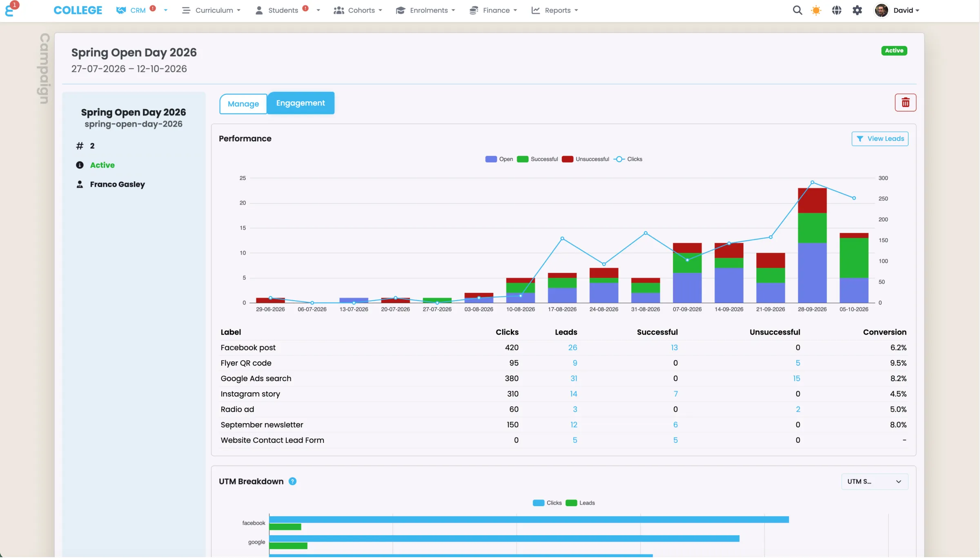Click the COLLEGE brand link

coord(78,10)
